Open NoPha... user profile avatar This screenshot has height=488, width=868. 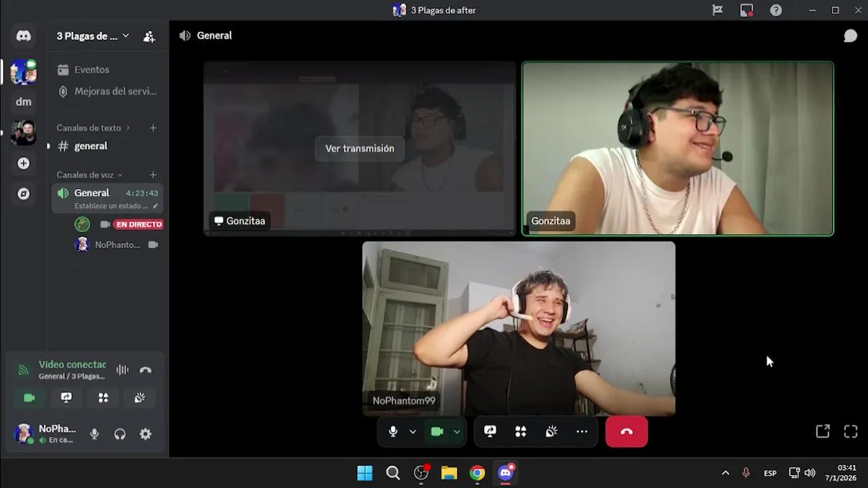point(24,434)
